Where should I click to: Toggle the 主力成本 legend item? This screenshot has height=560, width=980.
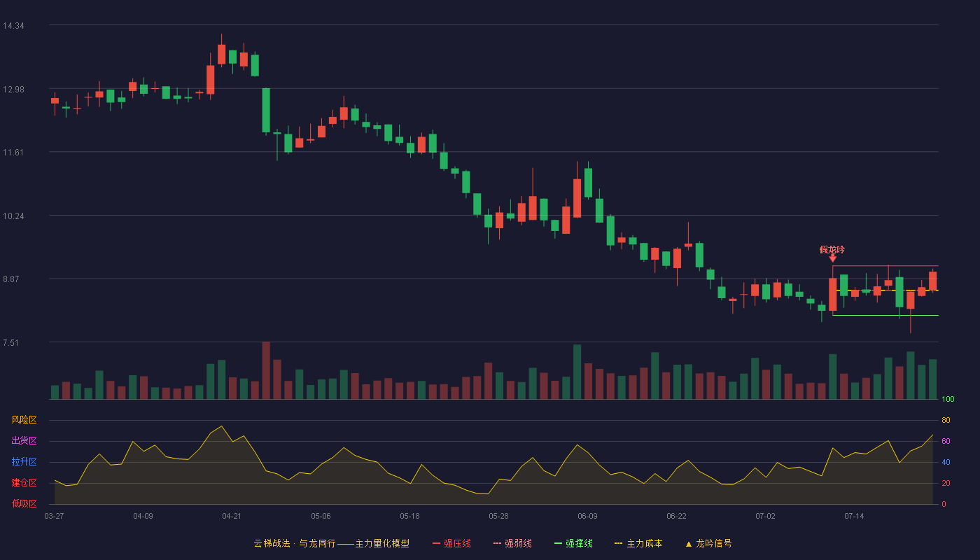(x=638, y=543)
